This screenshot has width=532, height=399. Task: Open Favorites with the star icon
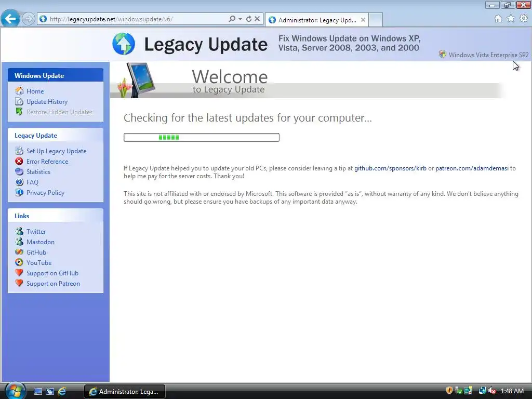[x=511, y=19]
